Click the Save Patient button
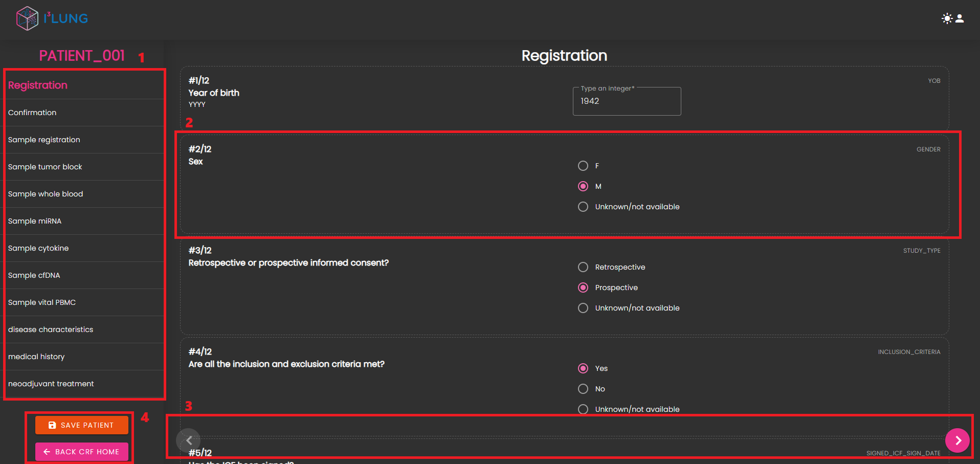This screenshot has height=464, width=980. pos(82,425)
